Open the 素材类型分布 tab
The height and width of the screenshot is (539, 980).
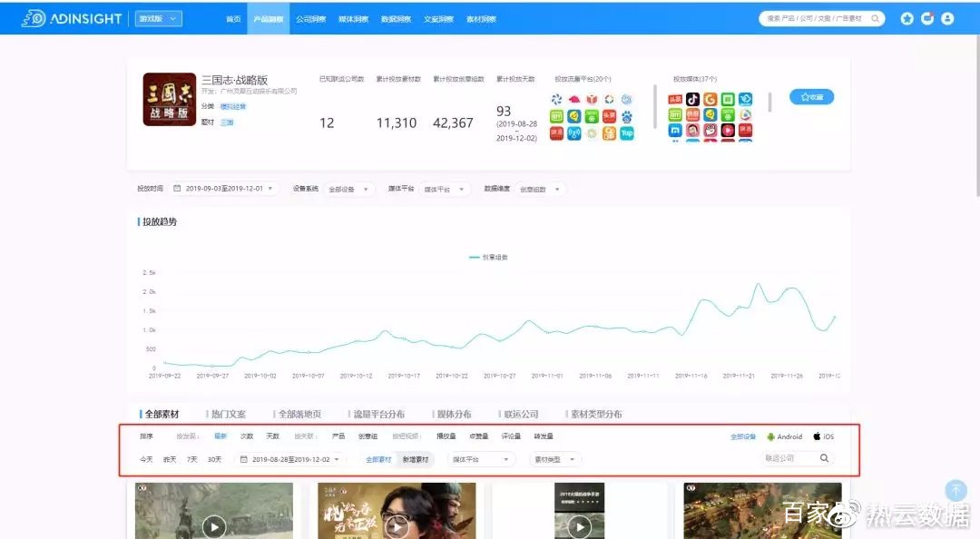tap(596, 414)
